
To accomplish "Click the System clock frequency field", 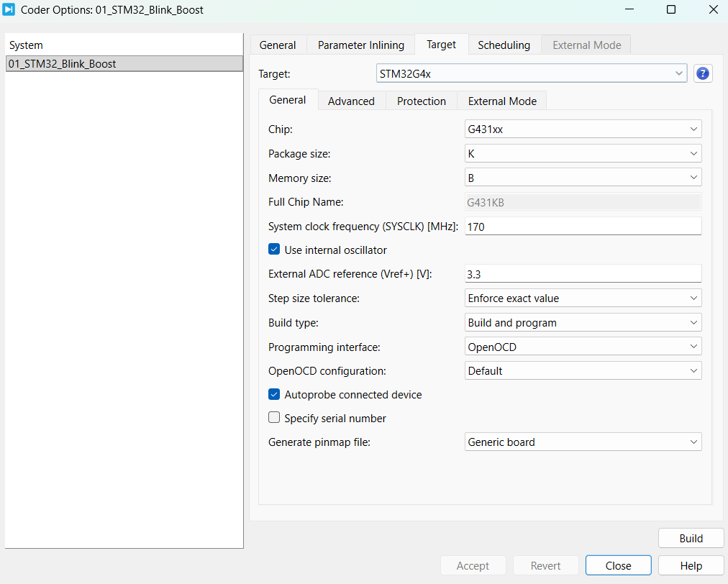I will pos(583,227).
